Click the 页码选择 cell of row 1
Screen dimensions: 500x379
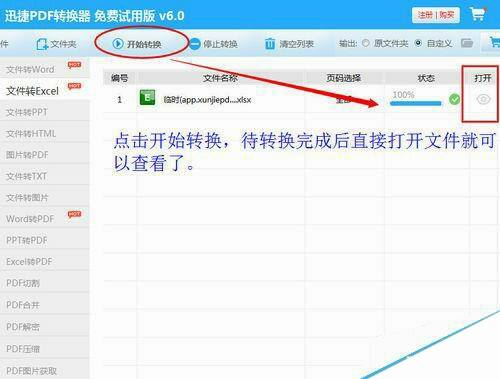tap(344, 99)
